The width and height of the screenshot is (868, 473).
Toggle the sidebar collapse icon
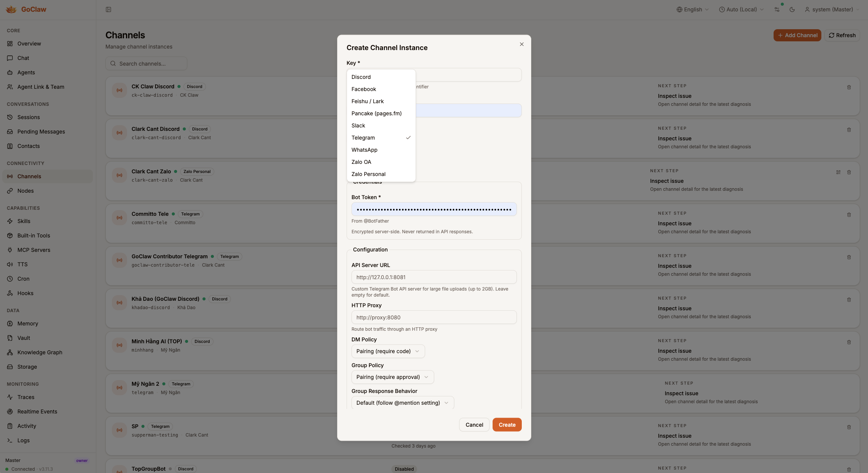click(108, 9)
